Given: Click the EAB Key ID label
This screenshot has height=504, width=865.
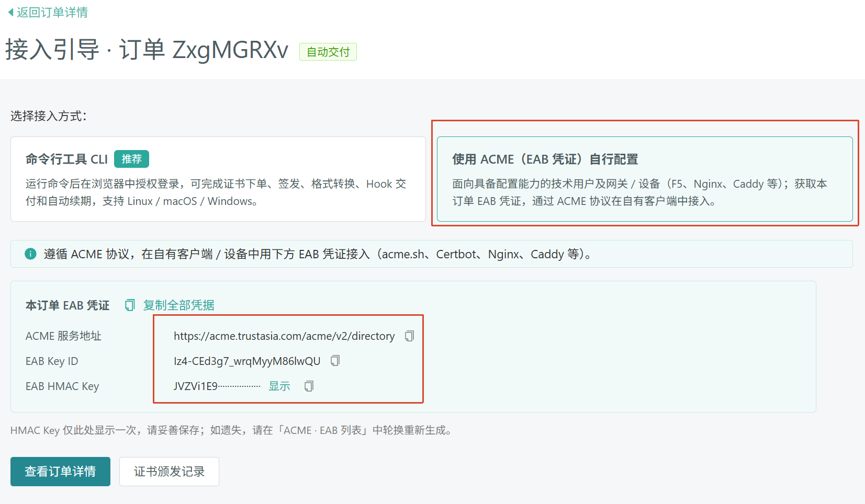Looking at the screenshot, I should (x=52, y=361).
